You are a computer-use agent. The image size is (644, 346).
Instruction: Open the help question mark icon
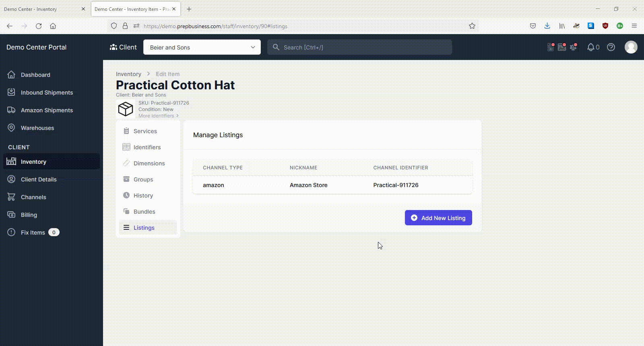pyautogui.click(x=611, y=47)
